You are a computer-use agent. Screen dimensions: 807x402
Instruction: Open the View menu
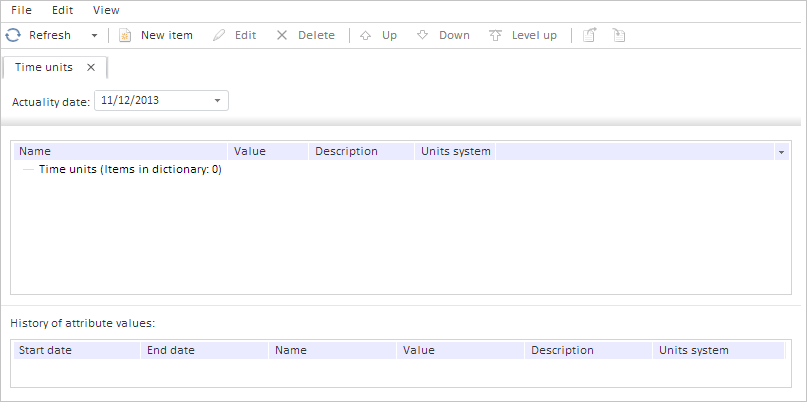click(106, 9)
